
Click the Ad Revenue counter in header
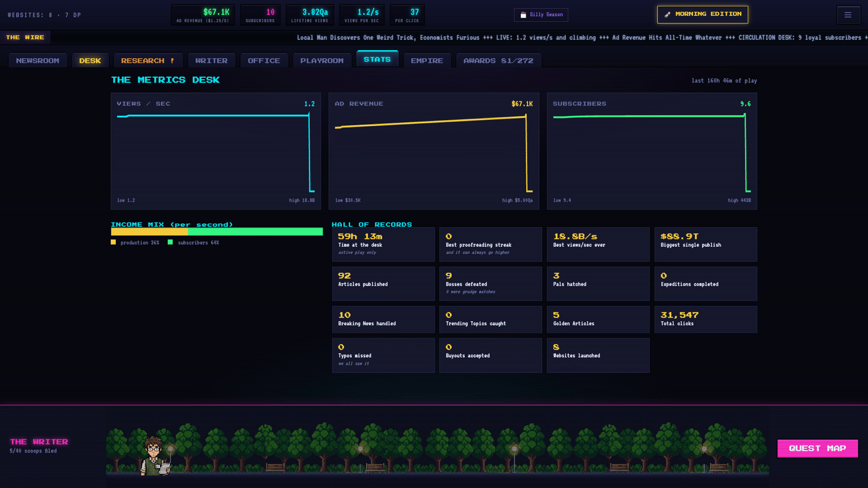point(203,15)
